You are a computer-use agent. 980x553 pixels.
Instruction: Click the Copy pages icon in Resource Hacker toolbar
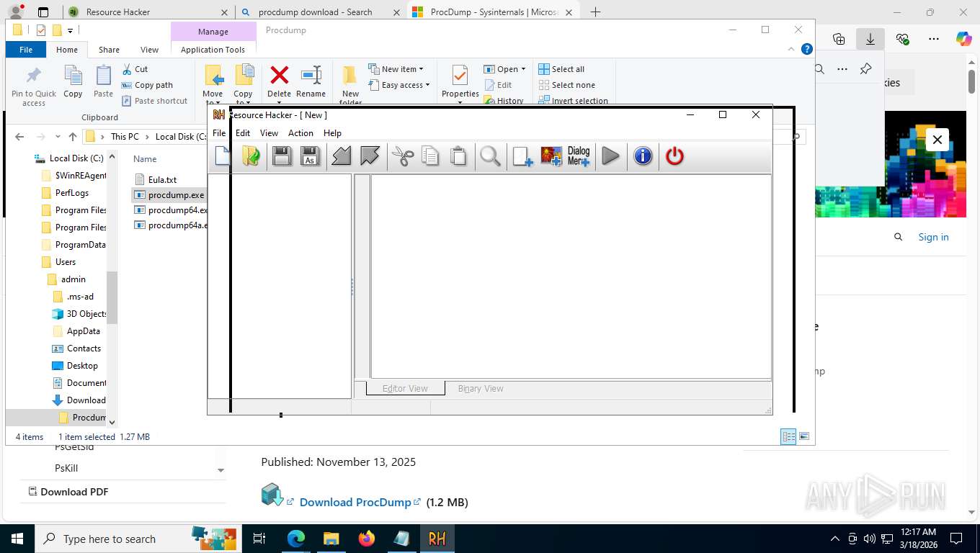[x=430, y=156]
